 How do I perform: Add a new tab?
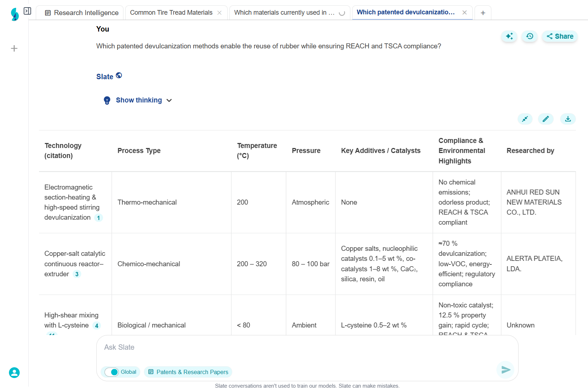point(483,13)
